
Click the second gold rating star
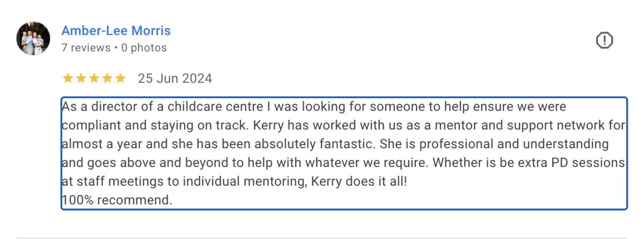coord(80,78)
